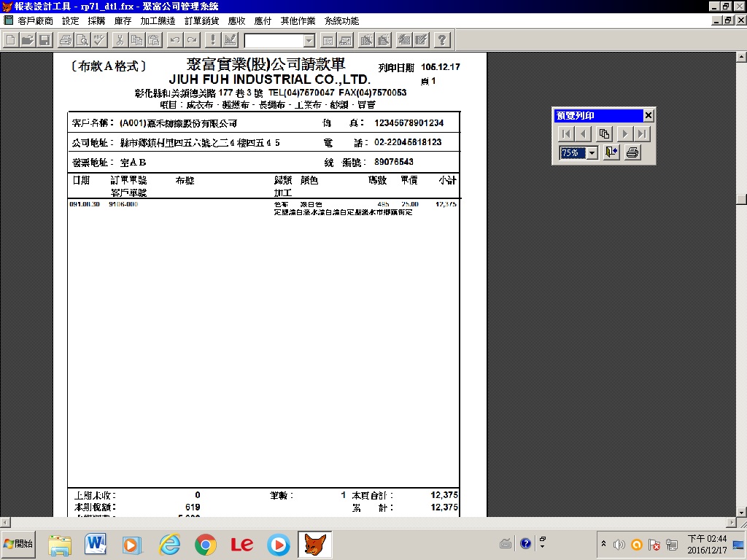This screenshot has width=747, height=560.
Task: Click the print date 105.12.17
Action: [x=441, y=66]
